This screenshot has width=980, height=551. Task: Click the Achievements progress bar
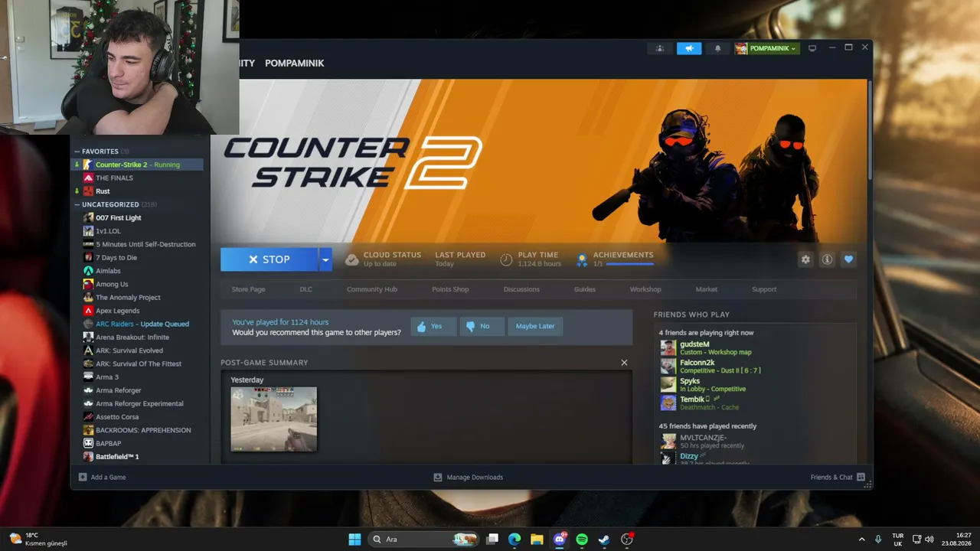point(629,264)
